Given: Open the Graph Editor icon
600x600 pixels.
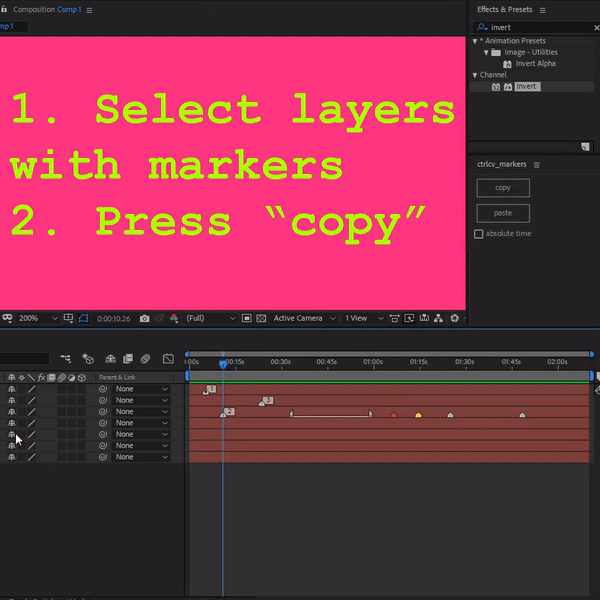Looking at the screenshot, I should (168, 359).
